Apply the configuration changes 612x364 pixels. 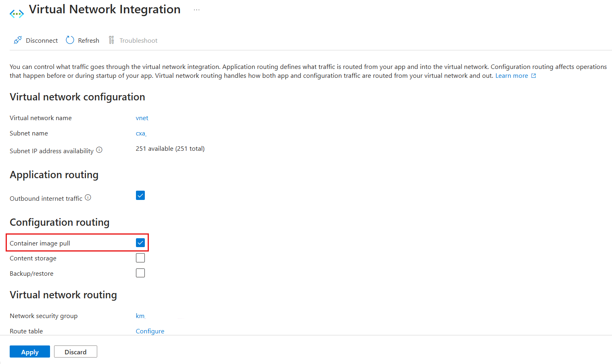coord(30,352)
